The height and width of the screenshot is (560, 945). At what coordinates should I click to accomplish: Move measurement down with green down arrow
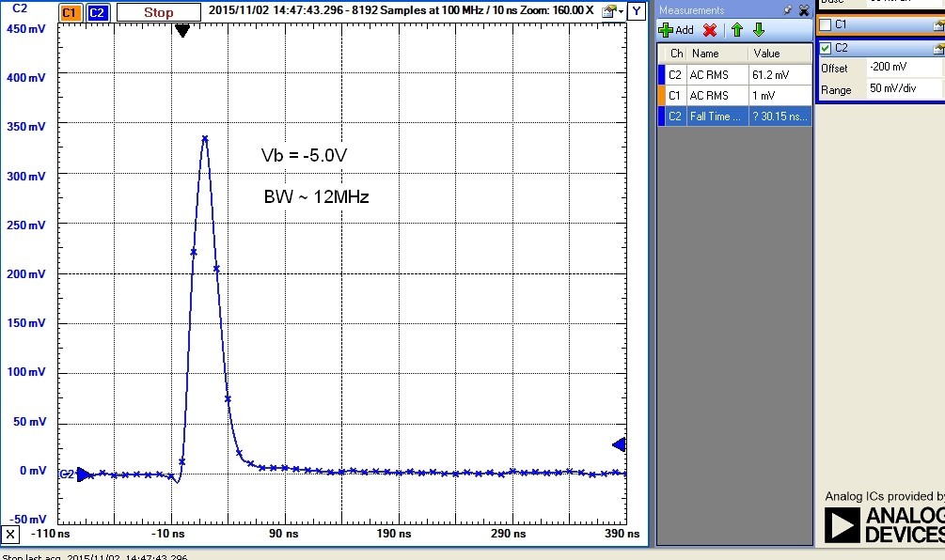coord(759,30)
